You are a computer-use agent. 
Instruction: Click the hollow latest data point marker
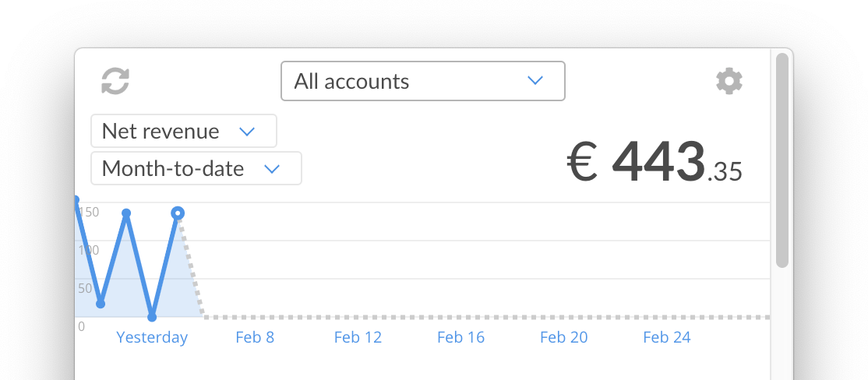178,213
